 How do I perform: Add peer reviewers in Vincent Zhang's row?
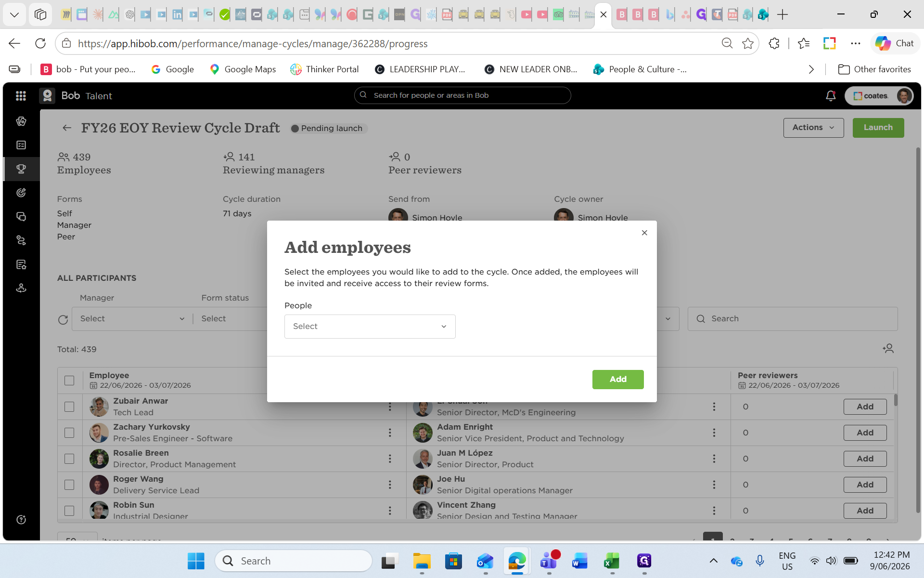[x=865, y=511]
